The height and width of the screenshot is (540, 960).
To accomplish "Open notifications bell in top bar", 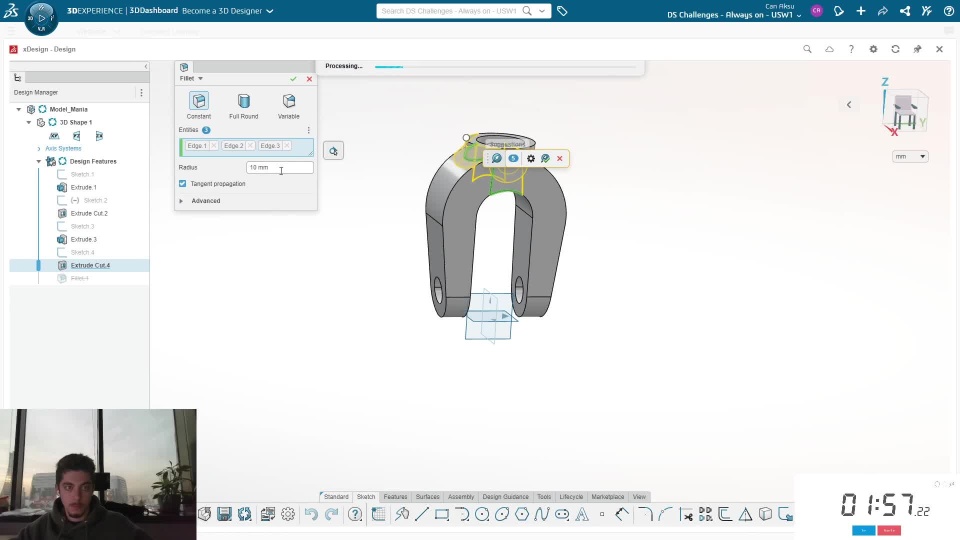I will click(839, 11).
